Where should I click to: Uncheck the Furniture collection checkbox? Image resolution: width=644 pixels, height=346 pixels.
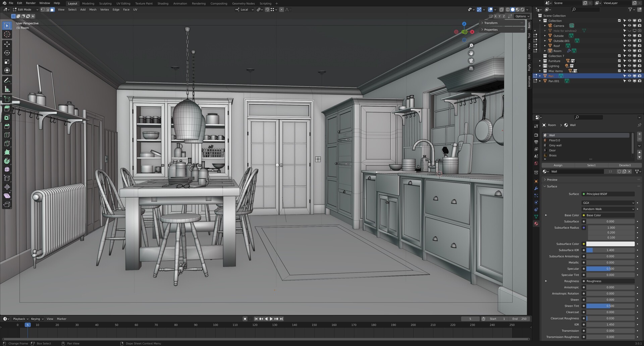[x=619, y=61]
